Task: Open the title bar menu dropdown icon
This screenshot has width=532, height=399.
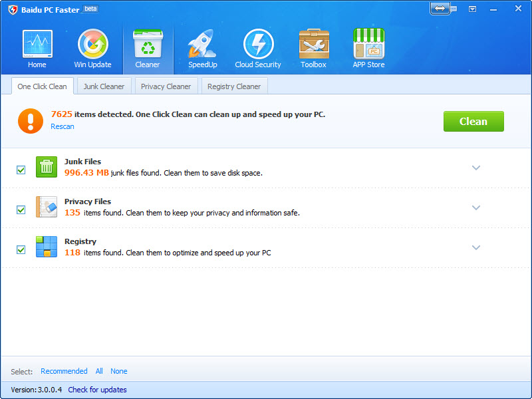Action: point(472,9)
